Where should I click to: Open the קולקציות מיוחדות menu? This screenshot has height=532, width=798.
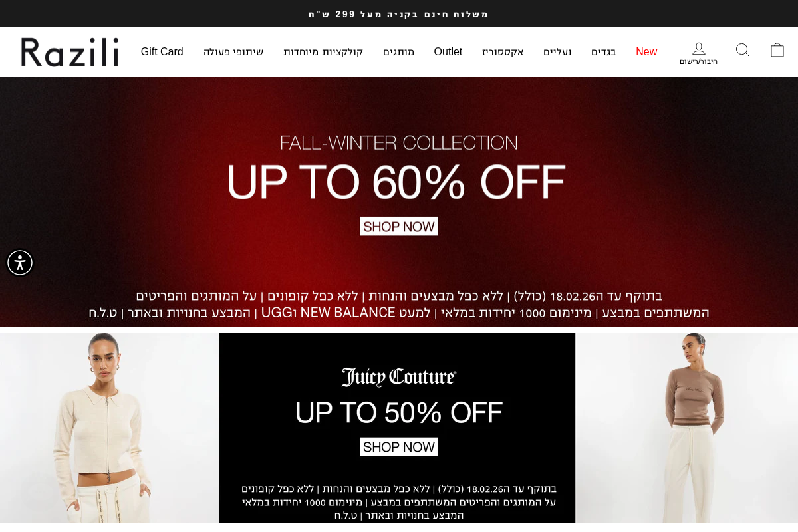[323, 52]
